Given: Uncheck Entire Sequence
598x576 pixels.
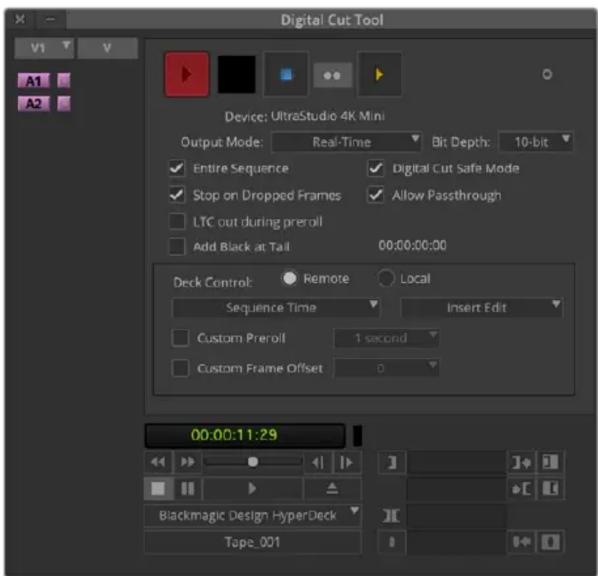Looking at the screenshot, I should (x=177, y=168).
